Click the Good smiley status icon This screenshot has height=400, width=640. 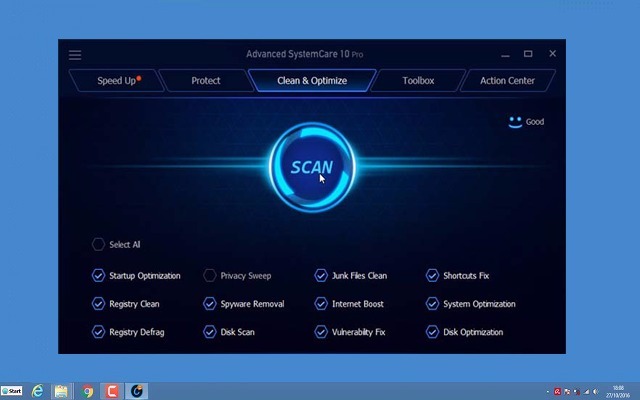515,122
